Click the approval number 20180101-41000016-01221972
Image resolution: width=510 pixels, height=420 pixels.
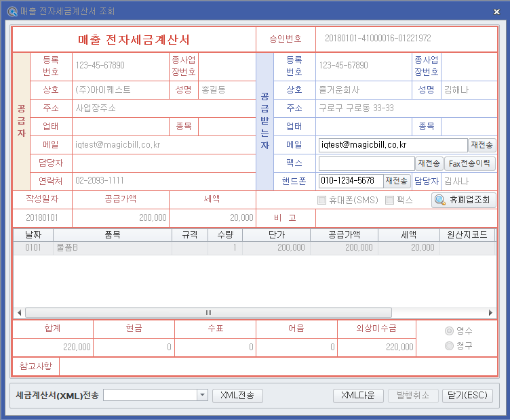point(378,39)
